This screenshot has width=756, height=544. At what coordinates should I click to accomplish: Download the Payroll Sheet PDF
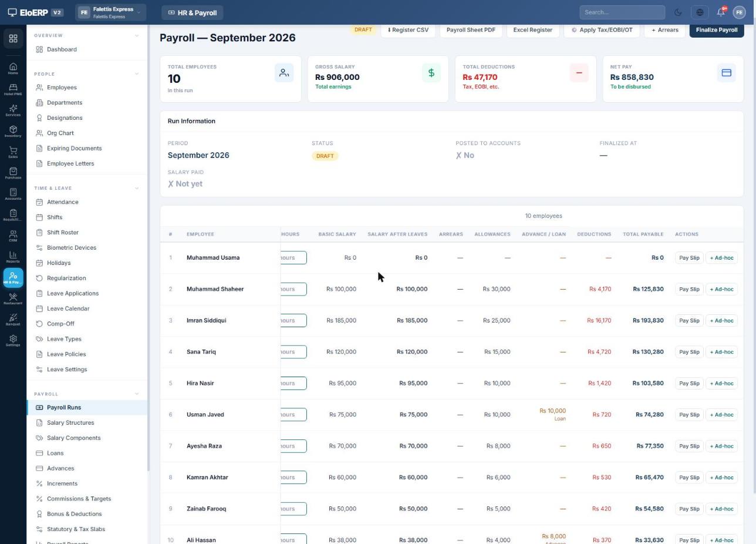(x=471, y=30)
